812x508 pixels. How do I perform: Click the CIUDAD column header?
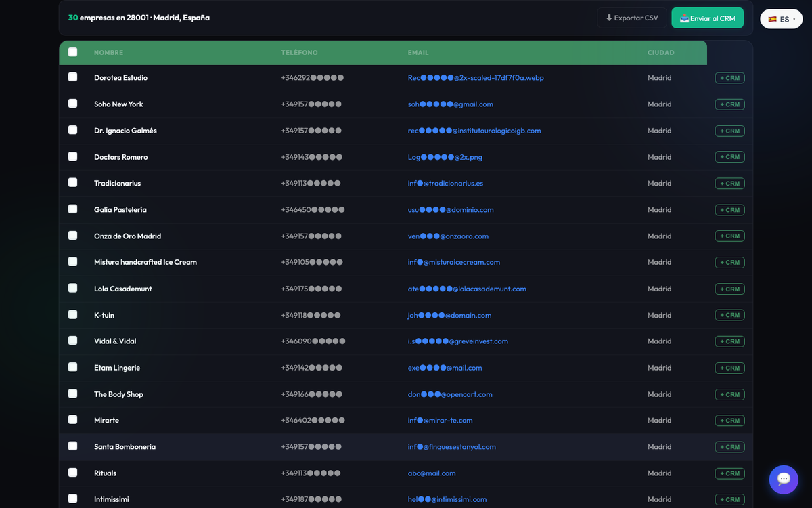(x=660, y=53)
